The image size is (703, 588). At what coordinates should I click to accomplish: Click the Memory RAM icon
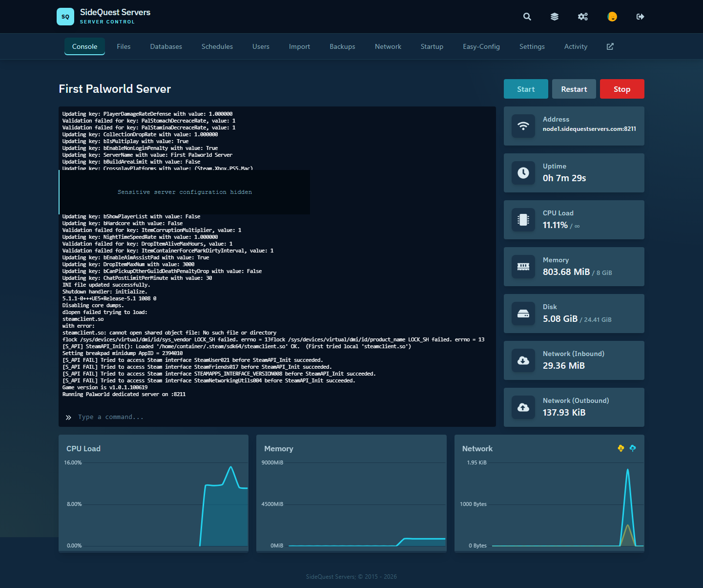pyautogui.click(x=523, y=267)
